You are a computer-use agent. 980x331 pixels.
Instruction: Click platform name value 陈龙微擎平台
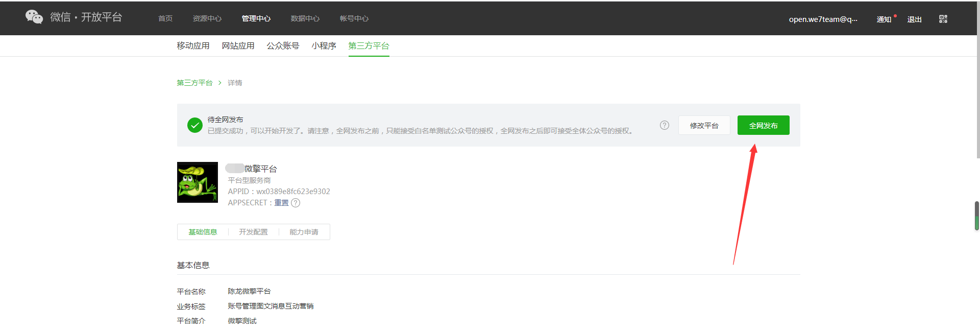coord(250,291)
